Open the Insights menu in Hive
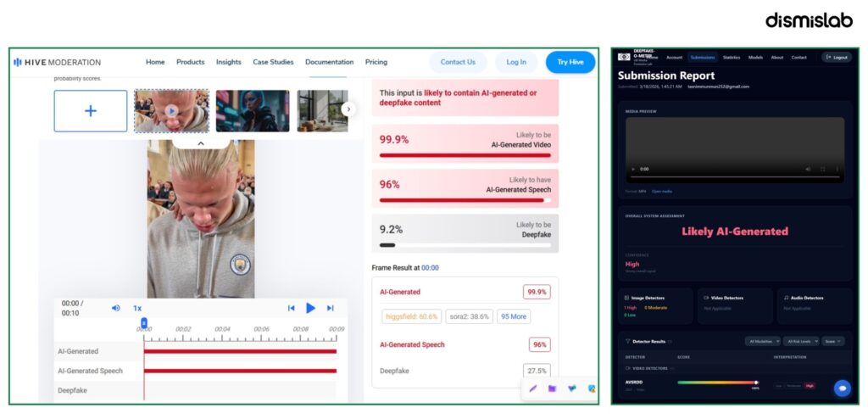 229,62
